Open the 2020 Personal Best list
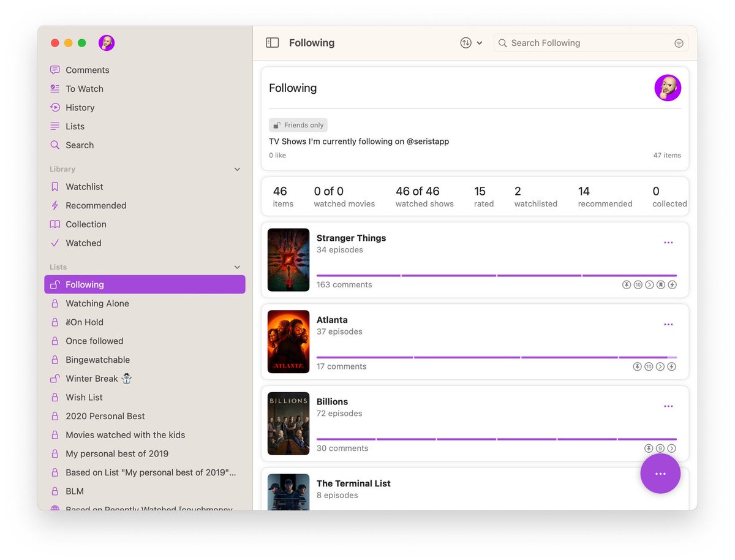735x560 pixels. tap(145, 417)
